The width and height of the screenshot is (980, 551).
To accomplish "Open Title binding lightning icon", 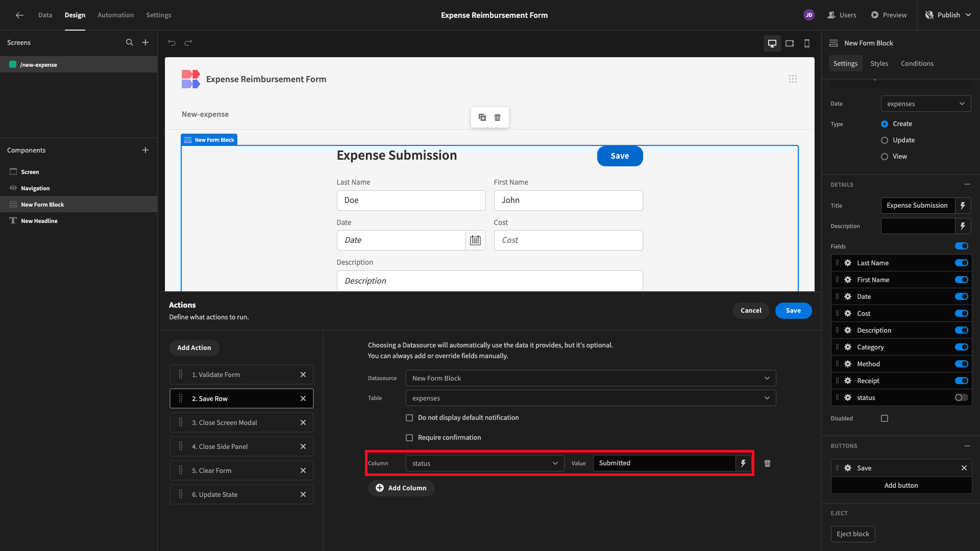I will (x=963, y=206).
